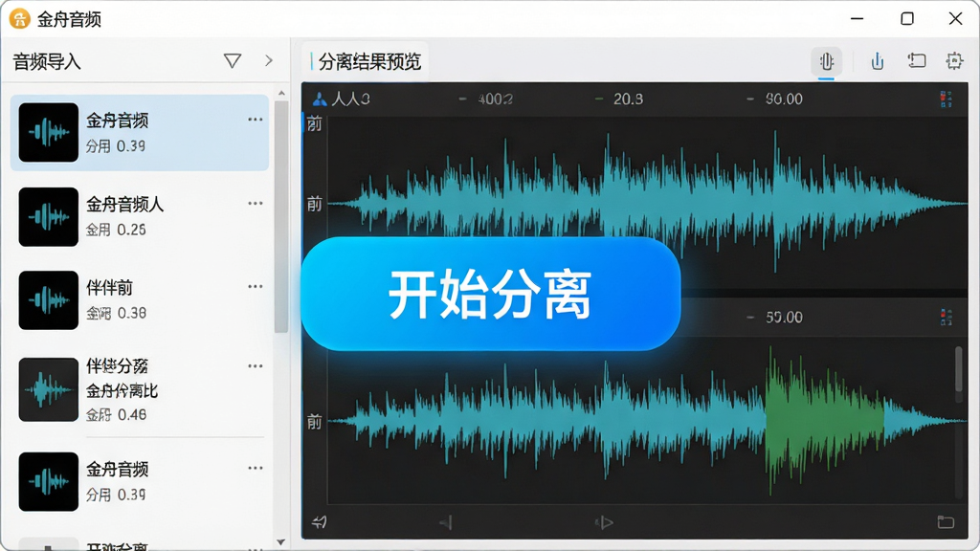Image resolution: width=980 pixels, height=551 pixels.
Task: Open more options for unselected 金舟音频 0.39 item
Action: pyautogui.click(x=255, y=468)
